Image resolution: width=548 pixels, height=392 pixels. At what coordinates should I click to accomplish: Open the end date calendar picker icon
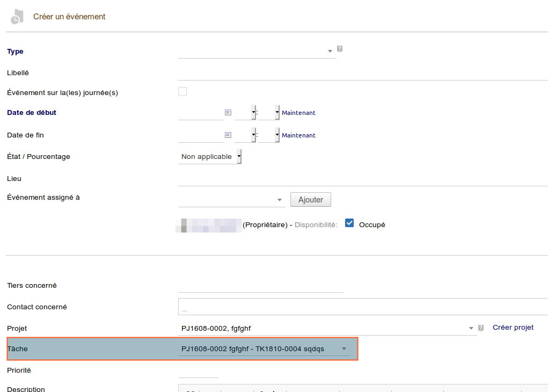tap(228, 135)
